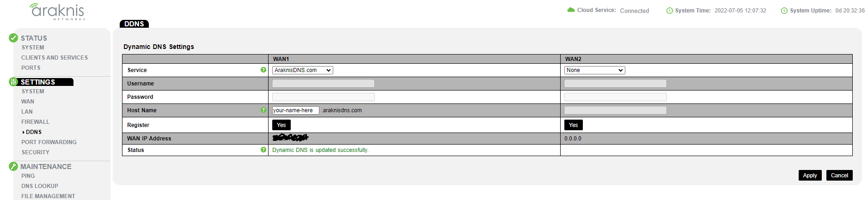Toggle the WAN2 Register Yes button
The width and height of the screenshot is (868, 200).
pos(574,125)
